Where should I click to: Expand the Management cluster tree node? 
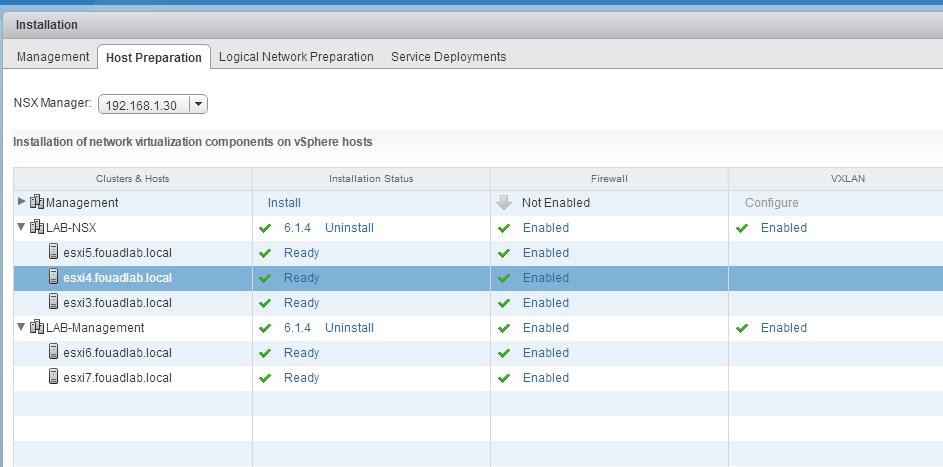[22, 203]
